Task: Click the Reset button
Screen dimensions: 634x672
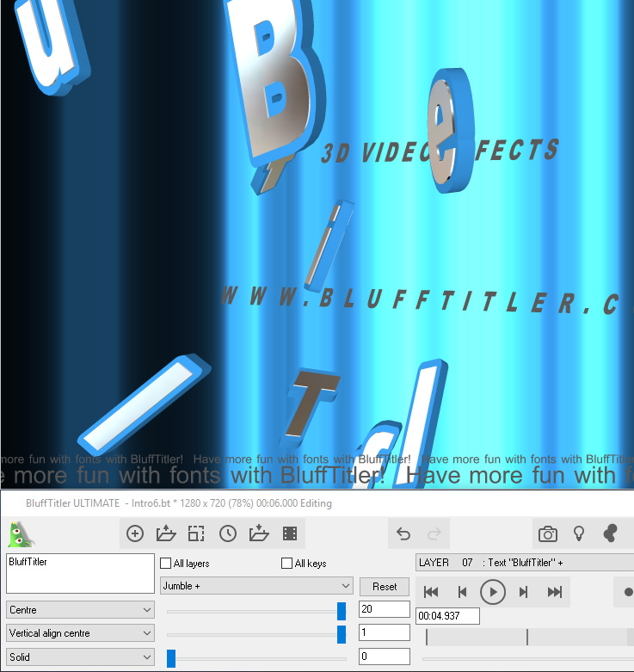Action: [385, 586]
